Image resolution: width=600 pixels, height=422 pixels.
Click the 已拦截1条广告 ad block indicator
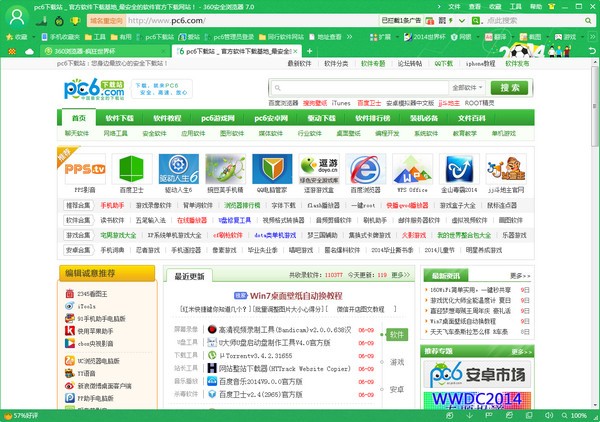tap(401, 21)
